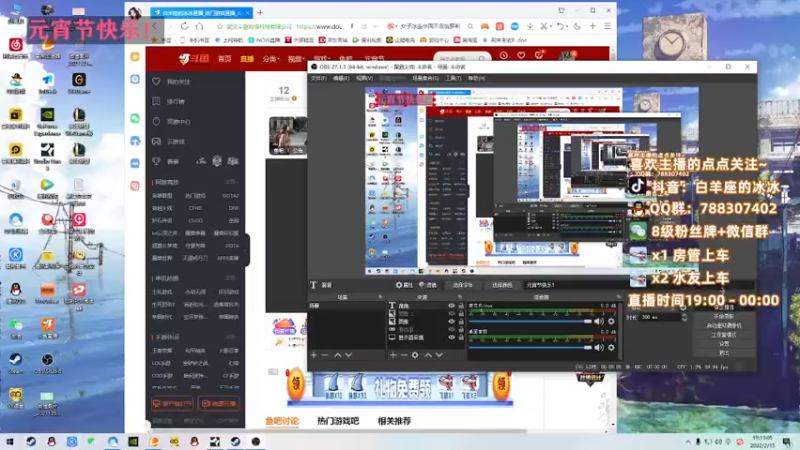Open Steam desktop shortcut
Viewport: 800px width, 450px height.
pos(15,362)
